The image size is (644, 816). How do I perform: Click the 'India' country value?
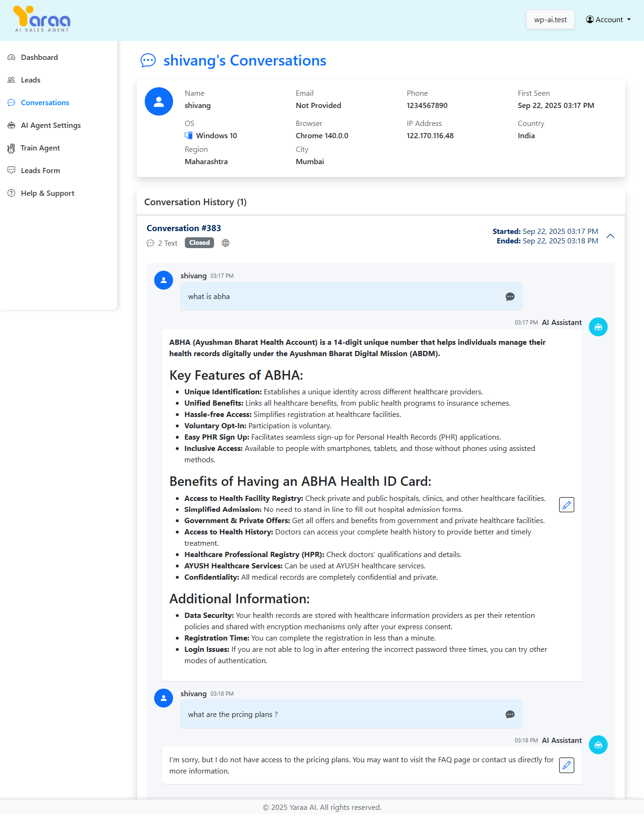526,136
